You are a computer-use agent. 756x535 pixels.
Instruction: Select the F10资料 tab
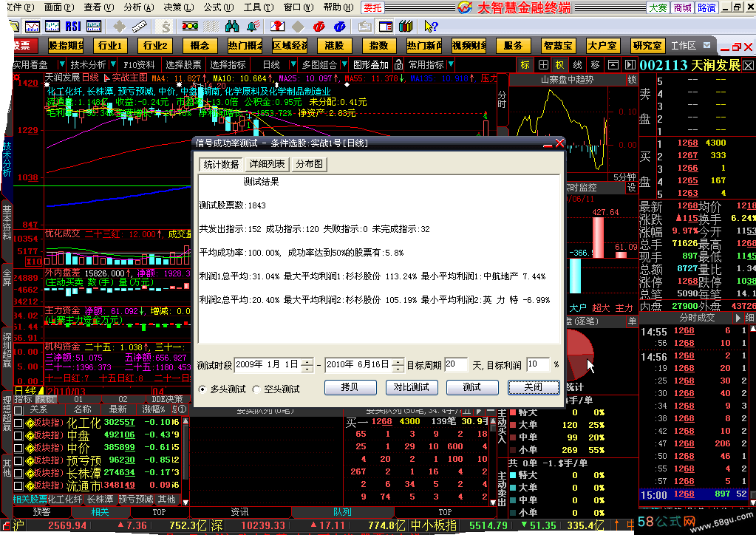click(x=139, y=64)
